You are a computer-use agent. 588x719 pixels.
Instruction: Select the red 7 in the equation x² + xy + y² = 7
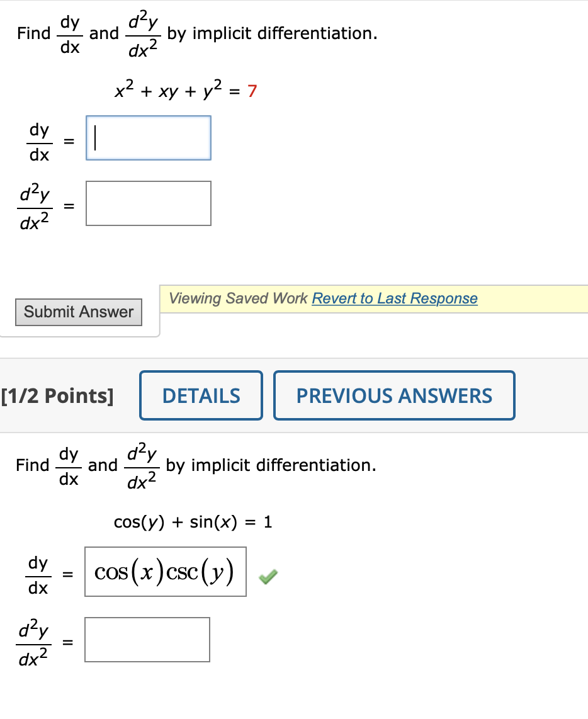pos(251,91)
